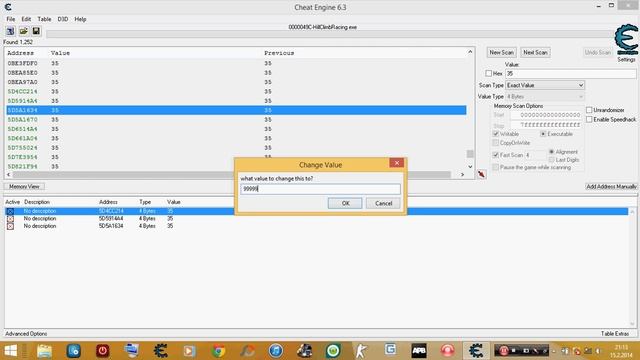This screenshot has width=640, height=360.
Task: Toggle the Writable checkbox
Action: [x=496, y=134]
